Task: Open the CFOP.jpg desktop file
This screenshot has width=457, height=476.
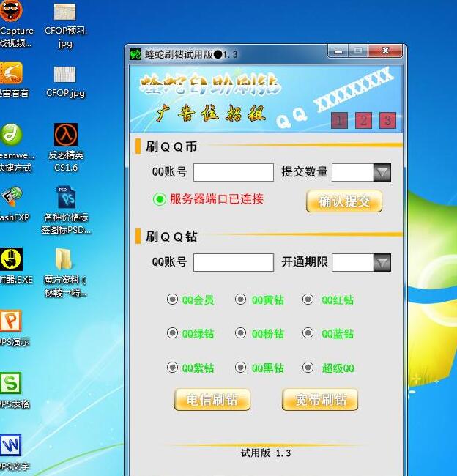Action: [x=64, y=75]
